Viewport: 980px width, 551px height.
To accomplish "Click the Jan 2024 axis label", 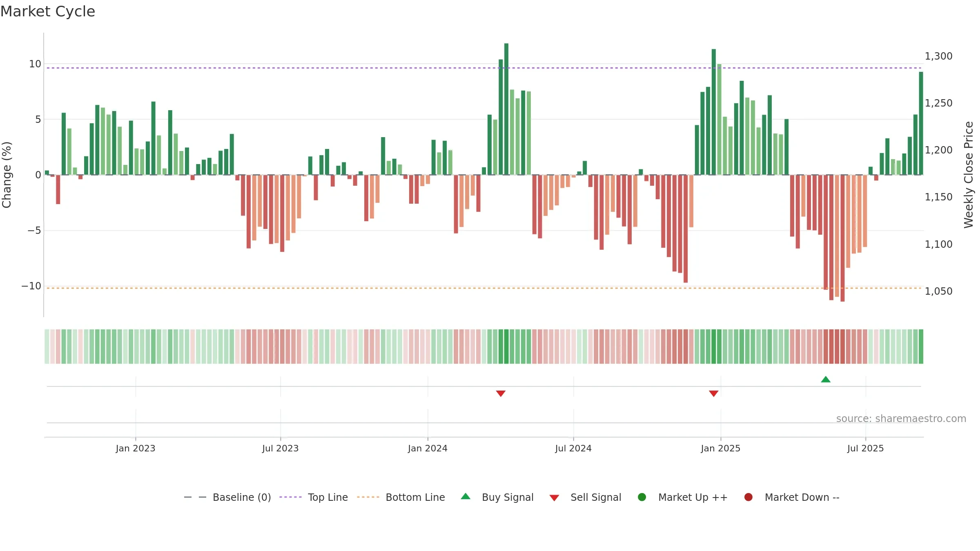I will point(428,448).
